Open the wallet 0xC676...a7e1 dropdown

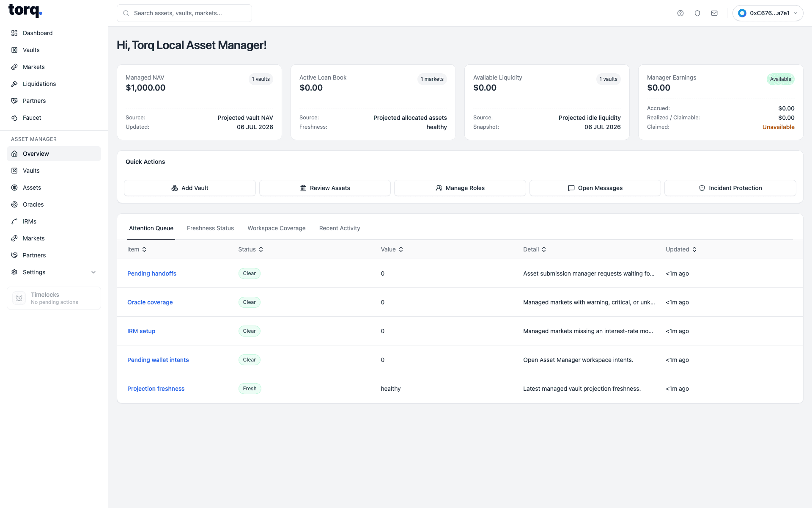[768, 13]
